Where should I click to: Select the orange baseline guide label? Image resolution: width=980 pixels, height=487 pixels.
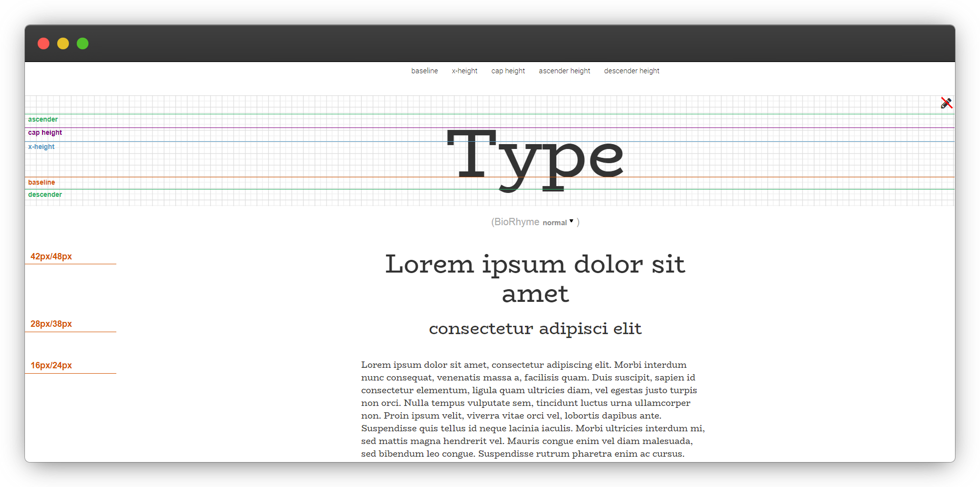point(42,182)
